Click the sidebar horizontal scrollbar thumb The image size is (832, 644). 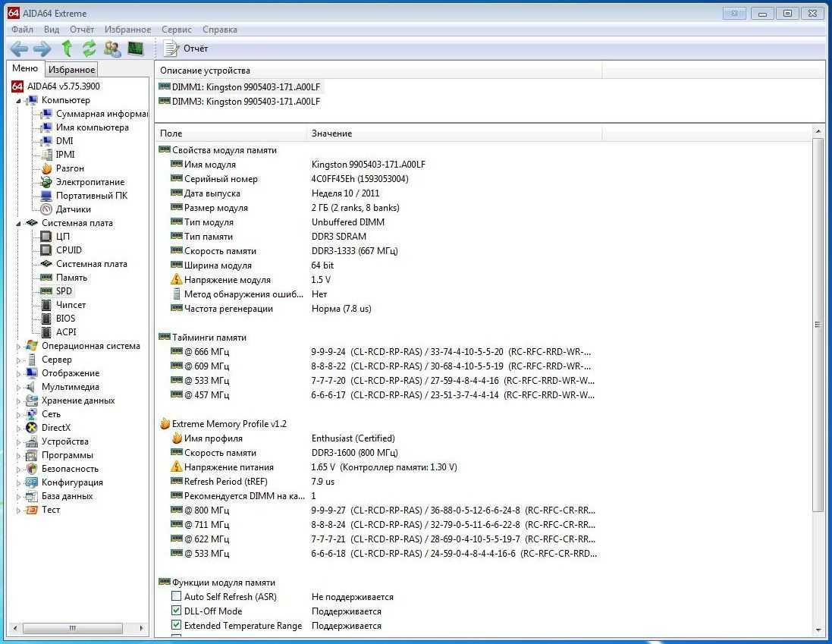73,628
